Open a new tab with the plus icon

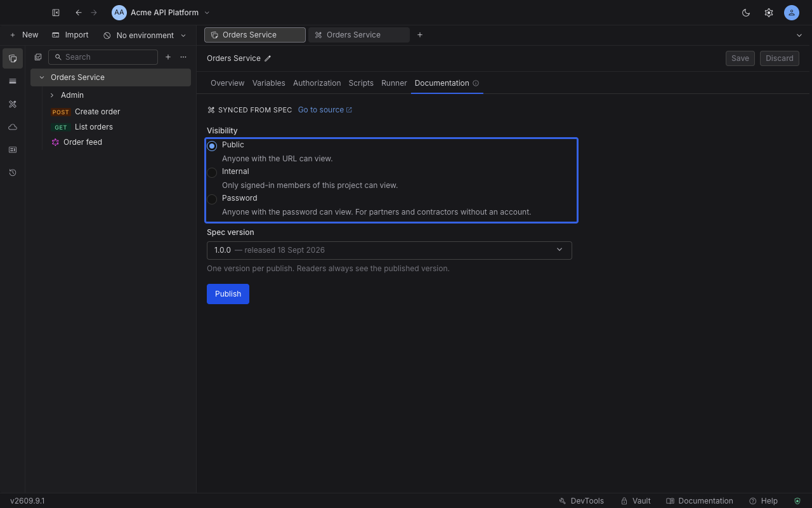click(420, 35)
